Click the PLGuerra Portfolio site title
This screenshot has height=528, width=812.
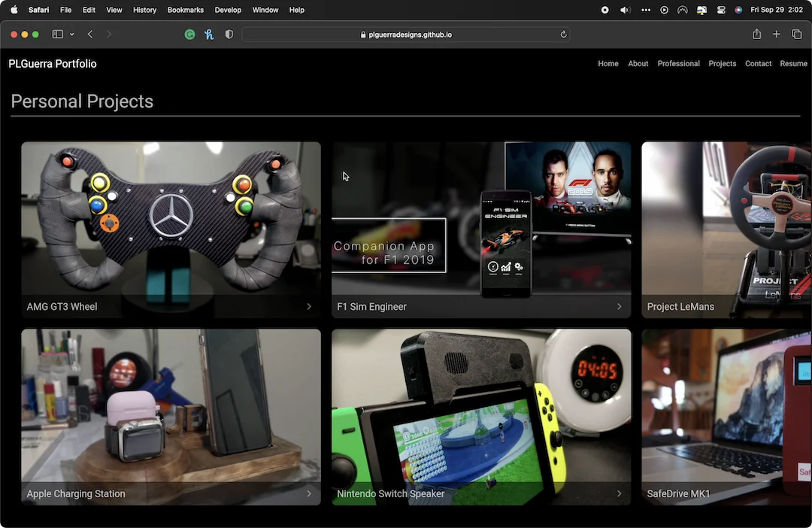53,64
